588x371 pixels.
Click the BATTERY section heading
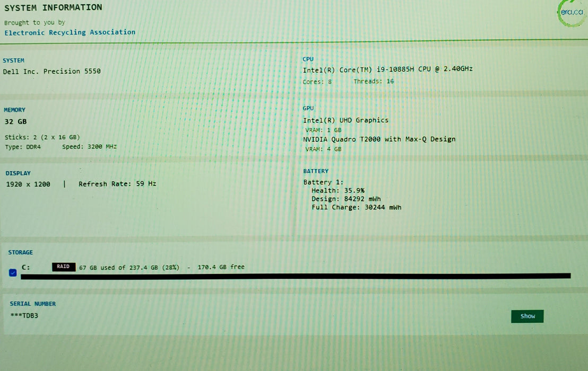pos(316,171)
